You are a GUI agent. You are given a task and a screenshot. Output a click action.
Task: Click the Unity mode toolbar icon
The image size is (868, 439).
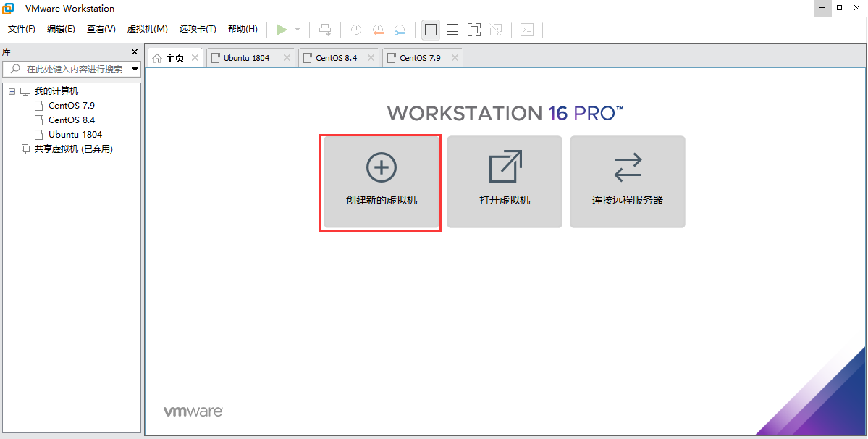[x=497, y=30]
